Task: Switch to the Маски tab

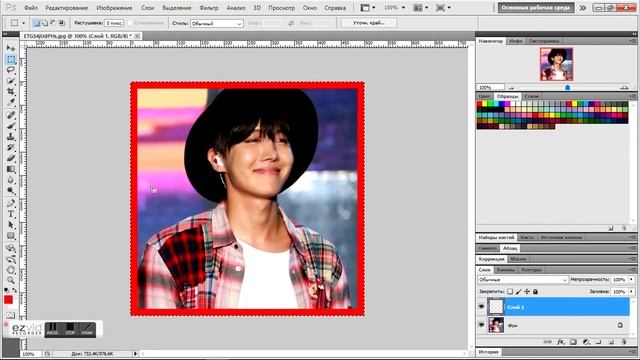Action: pos(518,259)
